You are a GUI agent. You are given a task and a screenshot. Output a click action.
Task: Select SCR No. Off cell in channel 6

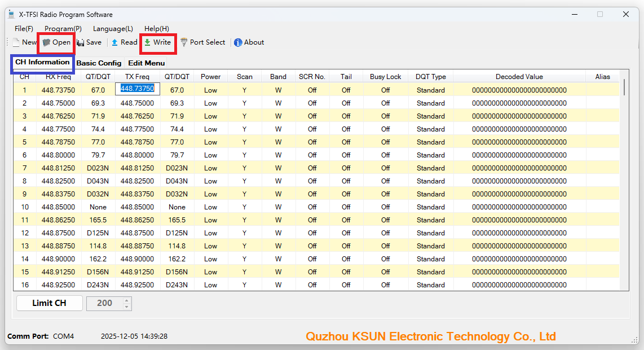(312, 155)
